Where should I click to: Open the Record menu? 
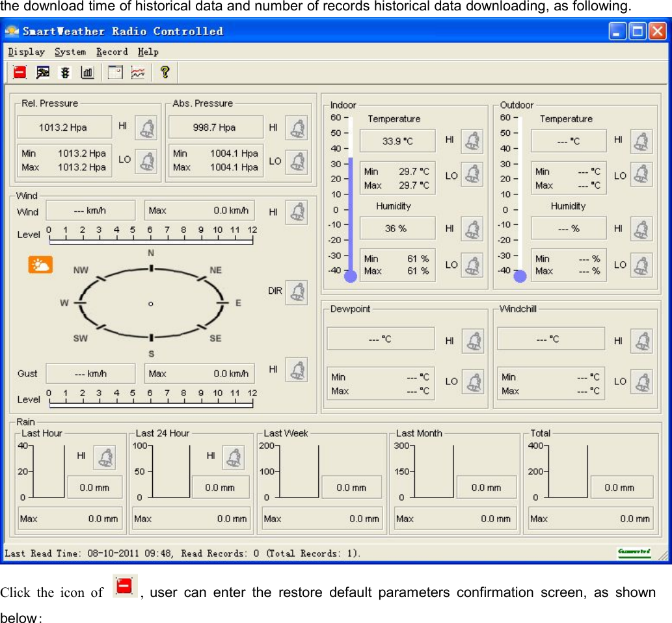pyautogui.click(x=112, y=52)
